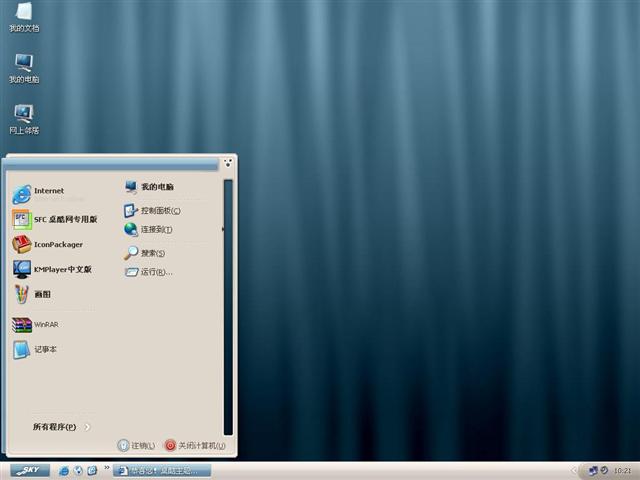Click 关闭计算机(U) shut down button
Image resolution: width=640 pixels, height=480 pixels.
click(195, 445)
